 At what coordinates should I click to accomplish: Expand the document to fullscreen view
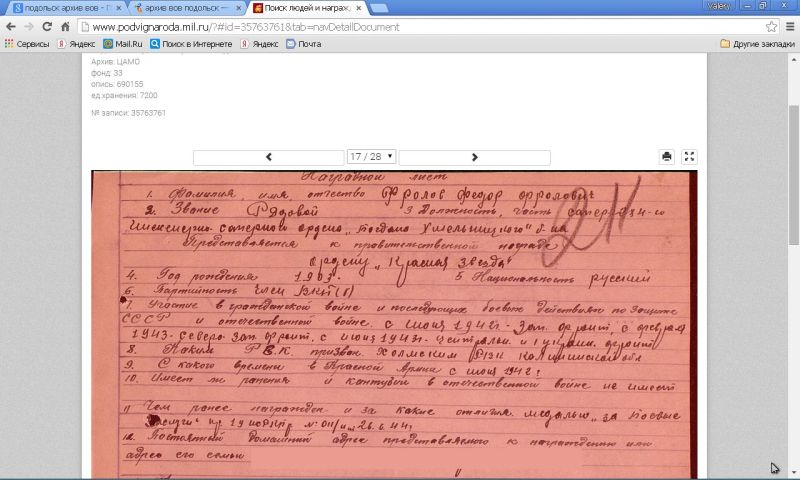pyautogui.click(x=689, y=157)
